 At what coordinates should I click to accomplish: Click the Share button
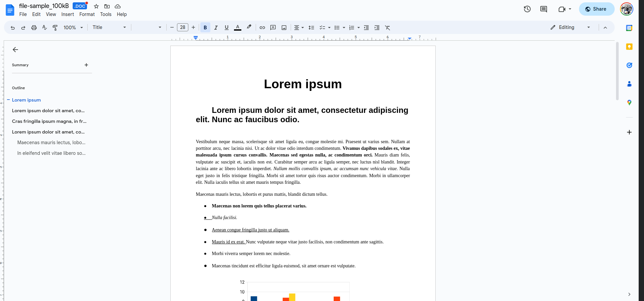click(596, 9)
